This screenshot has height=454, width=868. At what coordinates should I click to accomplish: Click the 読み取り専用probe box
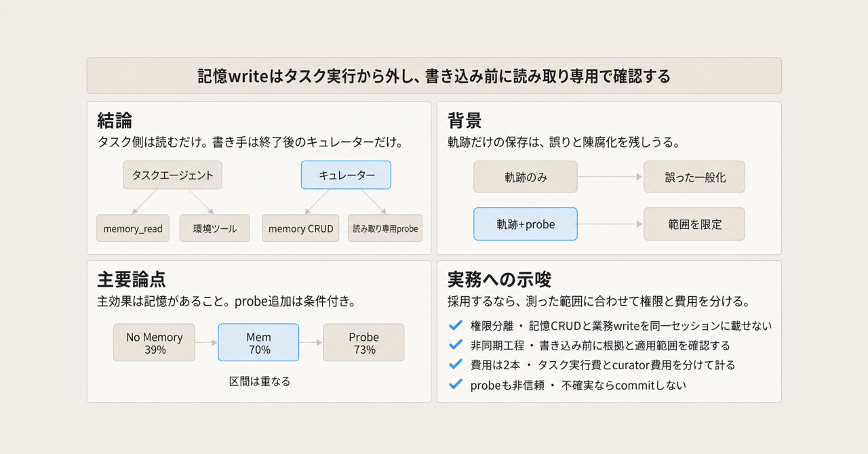(385, 228)
